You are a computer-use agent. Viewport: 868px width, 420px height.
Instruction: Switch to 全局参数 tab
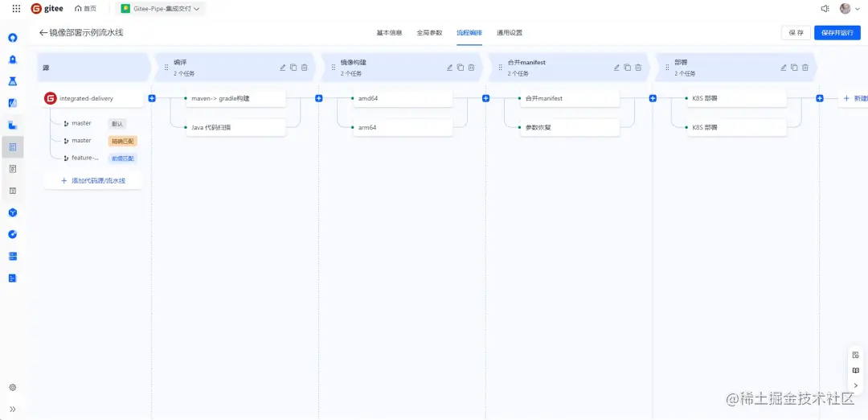click(x=429, y=33)
